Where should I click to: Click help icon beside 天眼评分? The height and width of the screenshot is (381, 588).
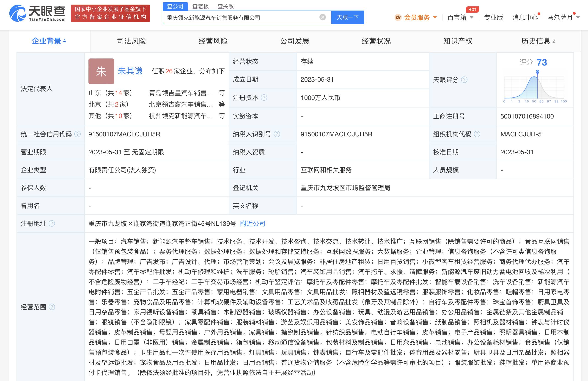click(464, 80)
